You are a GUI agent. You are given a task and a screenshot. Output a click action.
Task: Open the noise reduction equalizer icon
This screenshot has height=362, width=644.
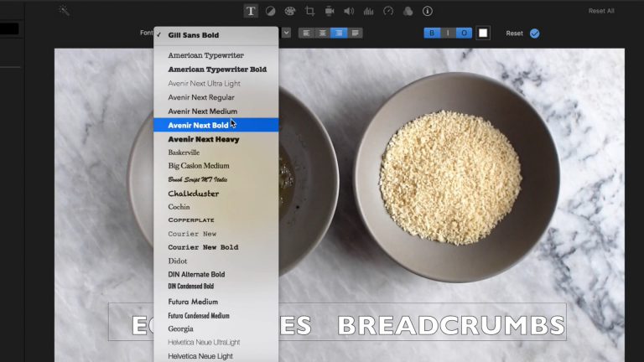point(368,11)
